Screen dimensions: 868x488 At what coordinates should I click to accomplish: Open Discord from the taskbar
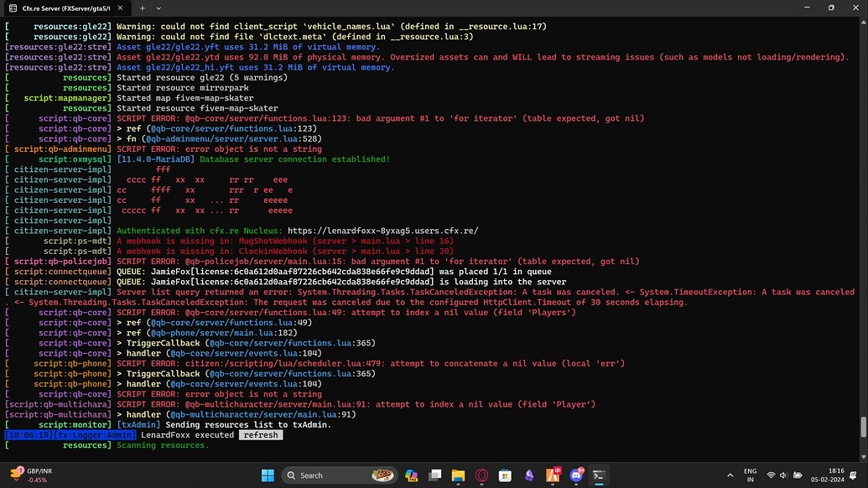point(576,475)
